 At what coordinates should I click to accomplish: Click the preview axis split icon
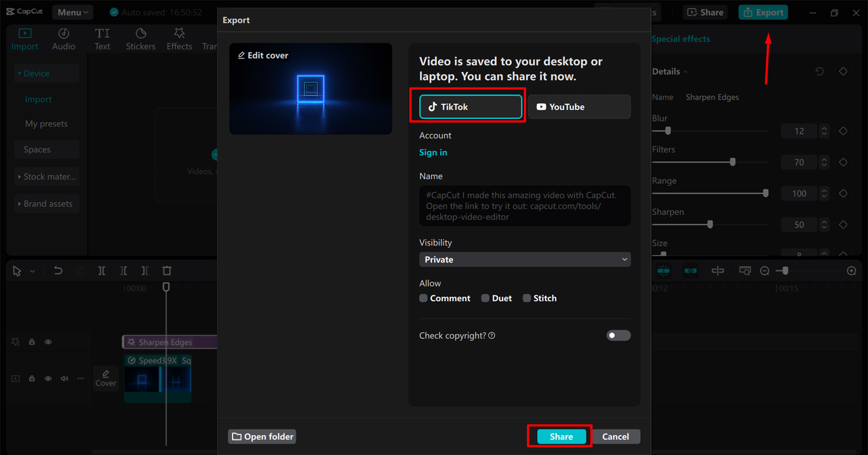pyautogui.click(x=717, y=271)
